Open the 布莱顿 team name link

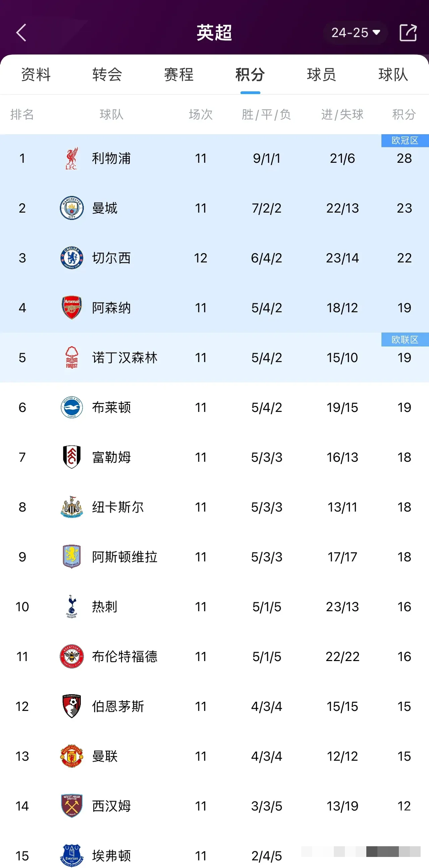[x=111, y=408]
